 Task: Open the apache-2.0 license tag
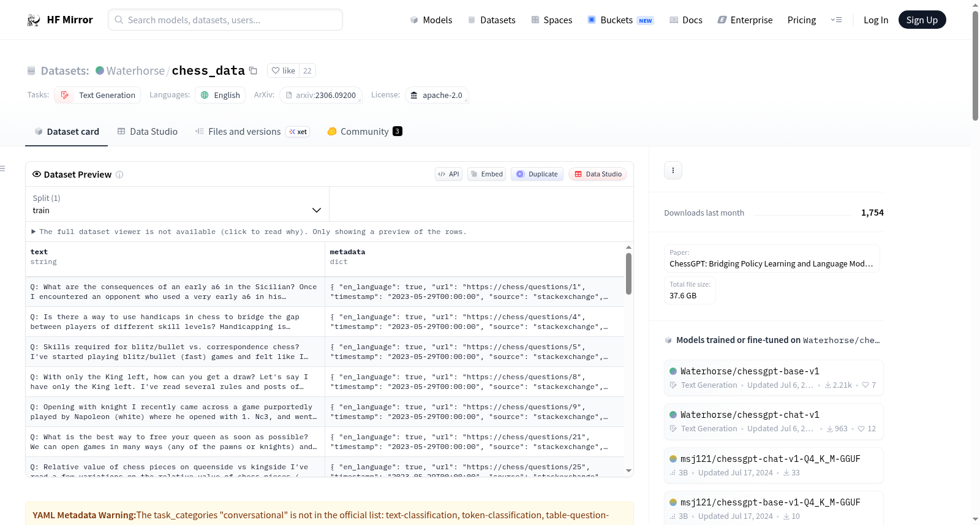pyautogui.click(x=437, y=95)
